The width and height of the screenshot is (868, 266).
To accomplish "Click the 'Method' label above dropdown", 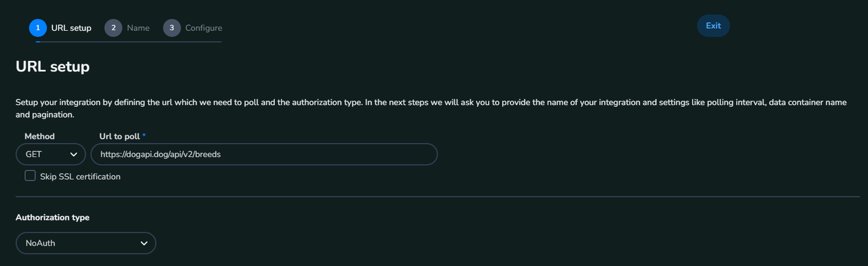I will point(39,137).
